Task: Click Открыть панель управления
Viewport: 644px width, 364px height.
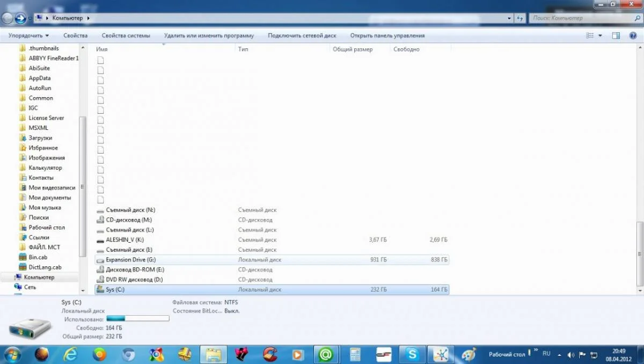Action: tap(387, 35)
